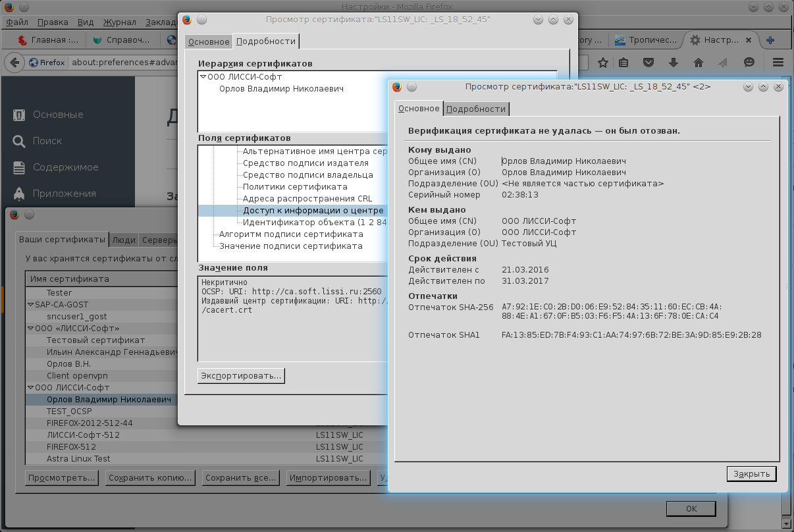Open a new tab with the plus icon
Image resolution: width=794 pixels, height=532 pixels.
tap(770, 40)
